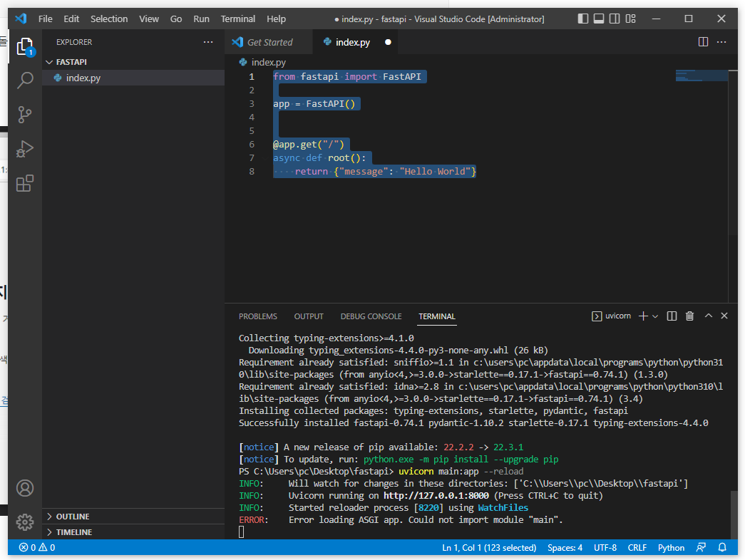The width and height of the screenshot is (745, 560).
Task: Open the VS Code logo application menu
Action: click(21, 19)
